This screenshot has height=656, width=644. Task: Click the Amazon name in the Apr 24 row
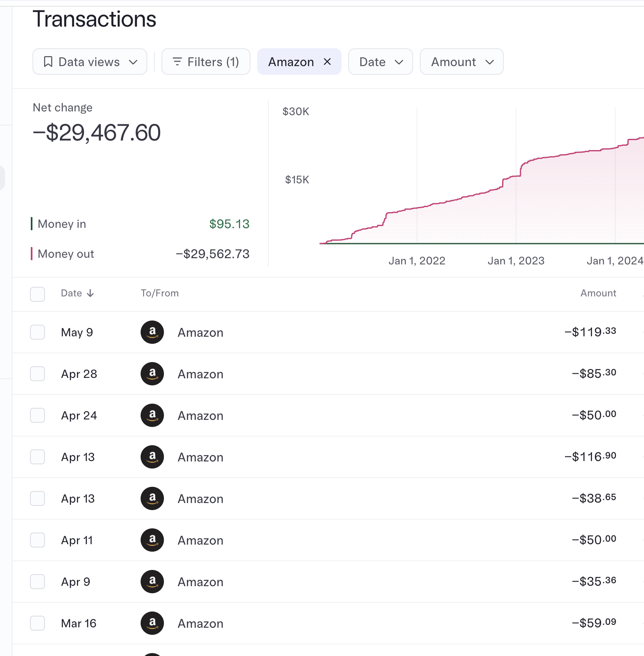pos(201,416)
